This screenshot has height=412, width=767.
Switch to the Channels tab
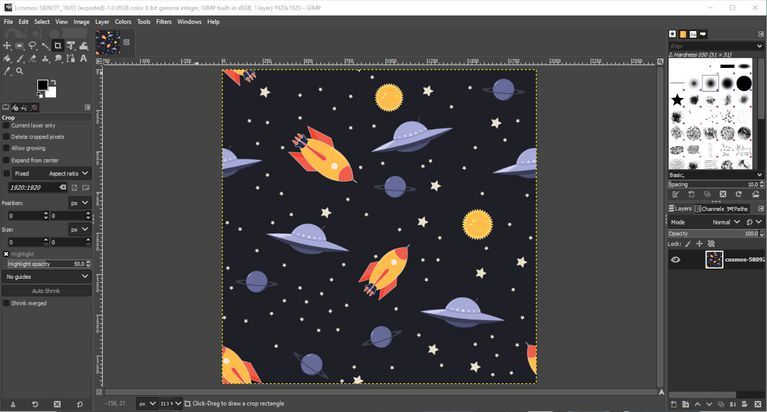point(711,209)
